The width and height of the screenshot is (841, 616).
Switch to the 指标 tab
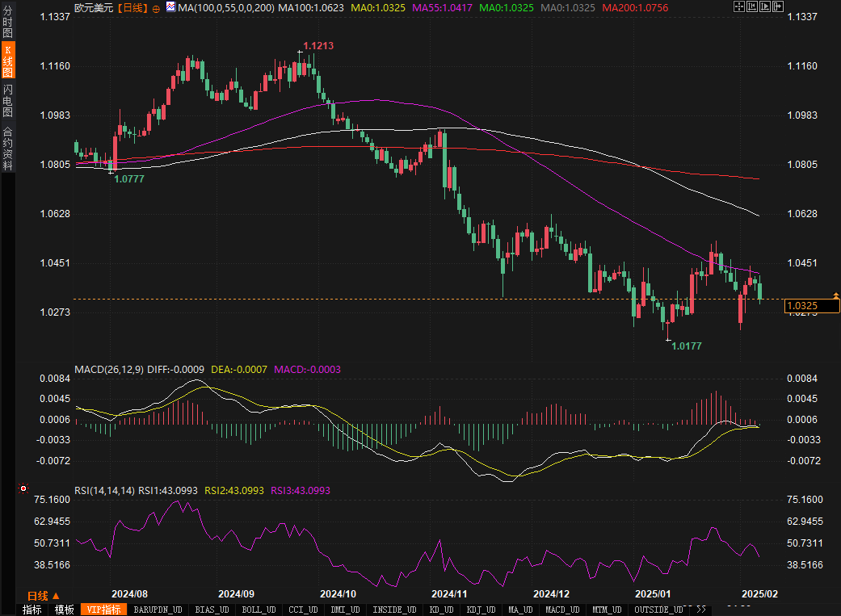(x=32, y=610)
